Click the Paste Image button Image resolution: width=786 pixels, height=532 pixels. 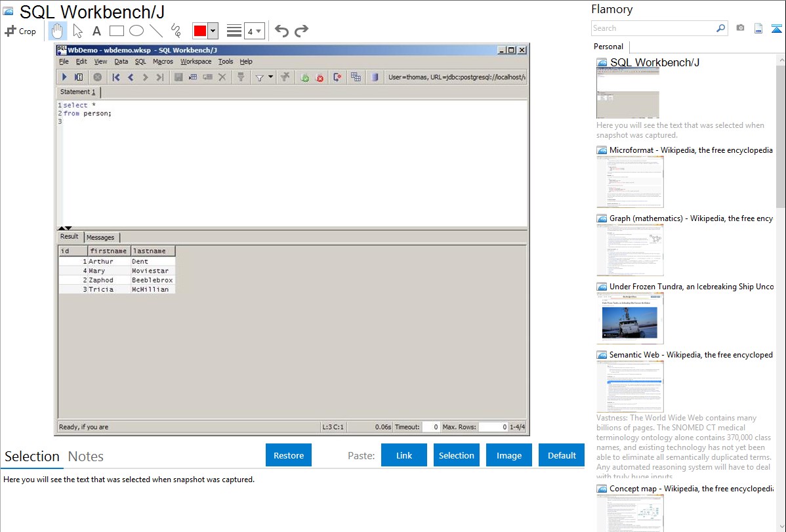coord(508,455)
